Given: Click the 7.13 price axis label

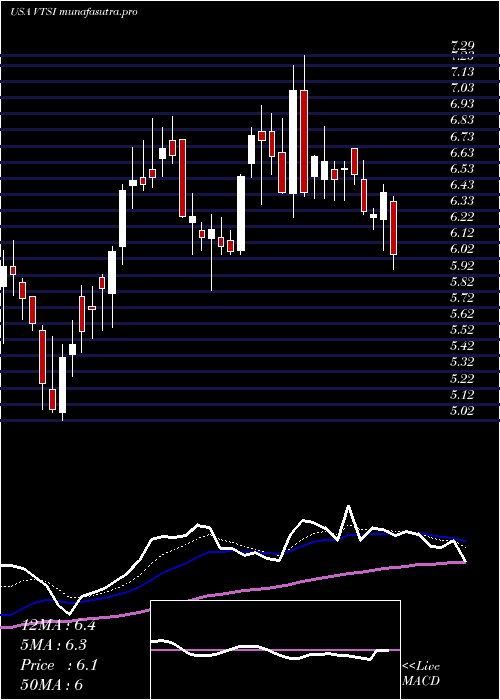Looking at the screenshot, I should click(x=462, y=71).
